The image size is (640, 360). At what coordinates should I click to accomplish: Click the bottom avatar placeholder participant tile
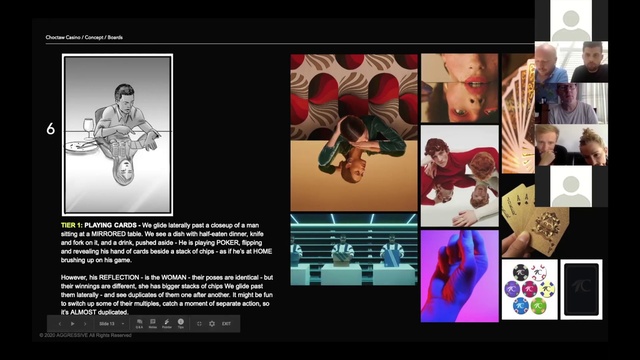click(571, 186)
